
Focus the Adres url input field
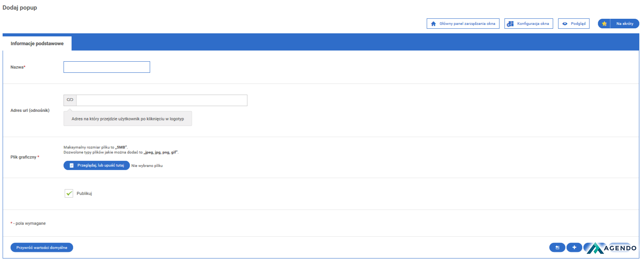click(x=162, y=100)
